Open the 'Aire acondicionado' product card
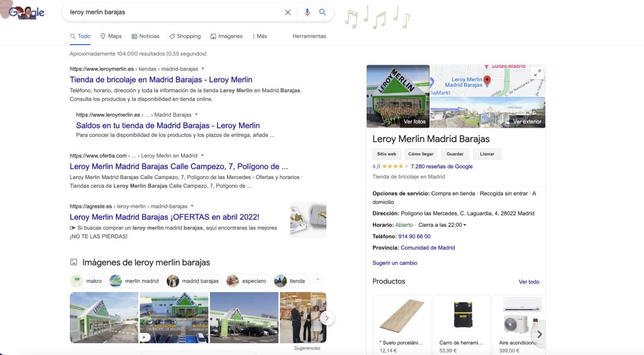The image size is (644, 355). [x=519, y=325]
